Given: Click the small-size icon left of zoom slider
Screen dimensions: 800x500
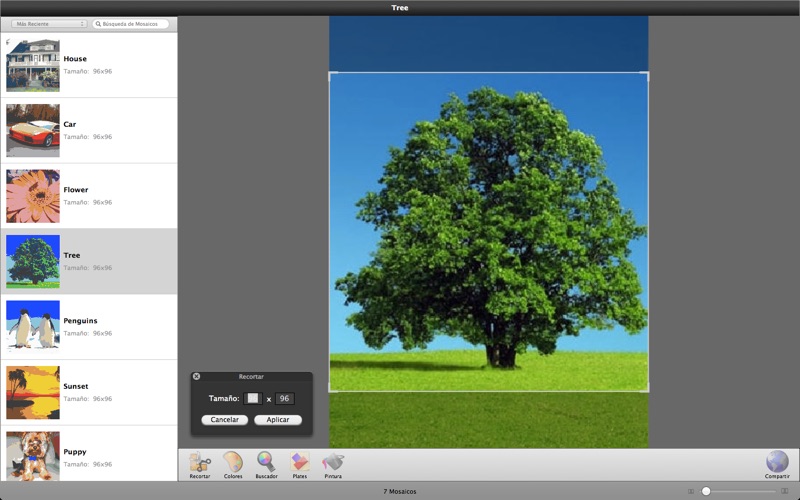Looking at the screenshot, I should tap(690, 491).
